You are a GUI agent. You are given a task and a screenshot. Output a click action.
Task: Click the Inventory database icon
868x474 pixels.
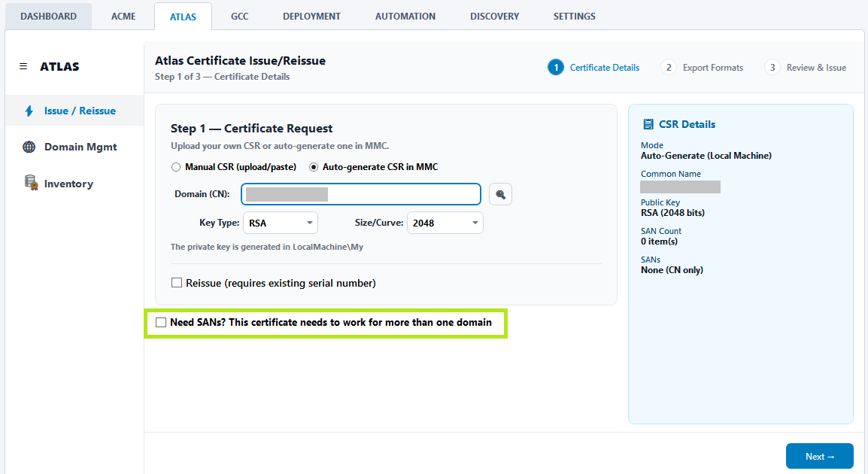(x=30, y=183)
